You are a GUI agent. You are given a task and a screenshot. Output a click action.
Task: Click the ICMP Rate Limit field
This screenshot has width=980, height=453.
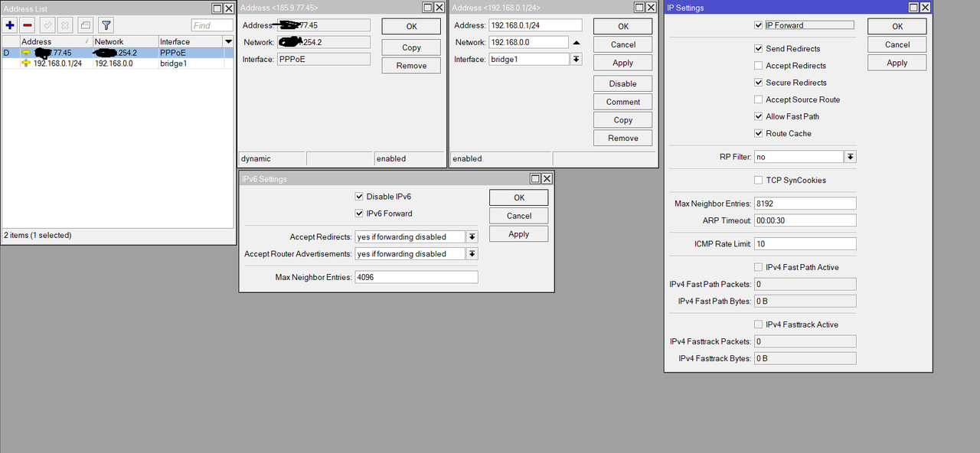coord(805,244)
